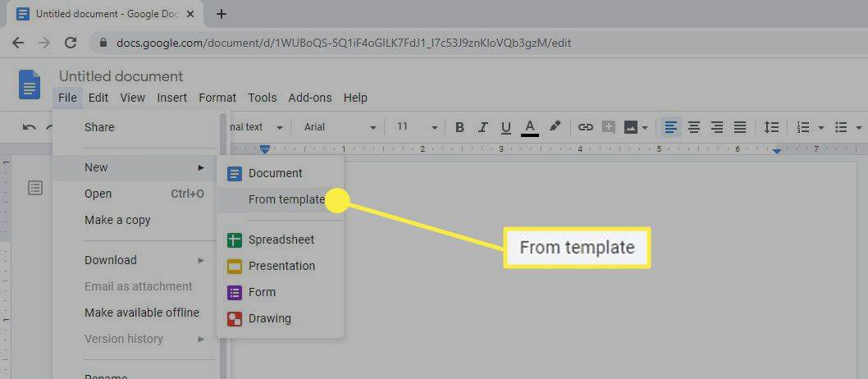Click the right indent ruler marker
The image size is (868, 379).
(x=777, y=150)
